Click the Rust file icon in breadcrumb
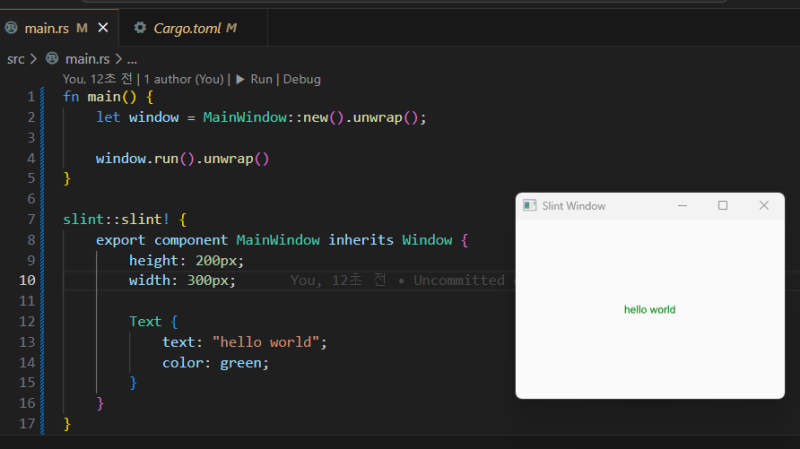The height and width of the screenshot is (449, 800). (52, 59)
